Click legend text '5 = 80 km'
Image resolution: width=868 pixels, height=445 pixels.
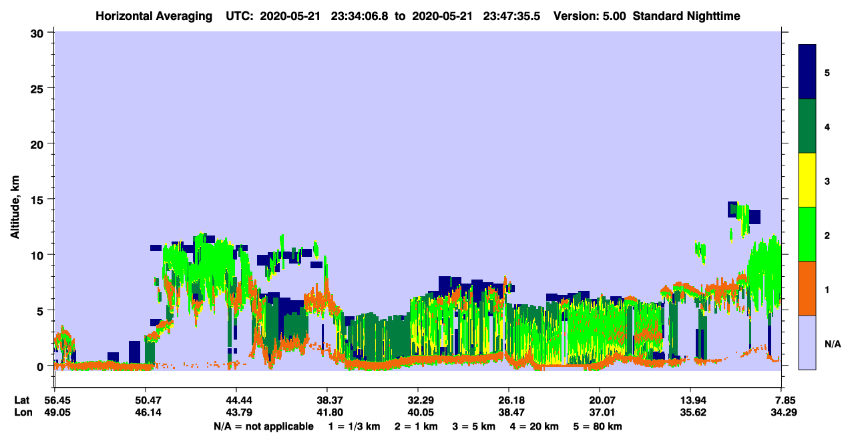(x=598, y=426)
